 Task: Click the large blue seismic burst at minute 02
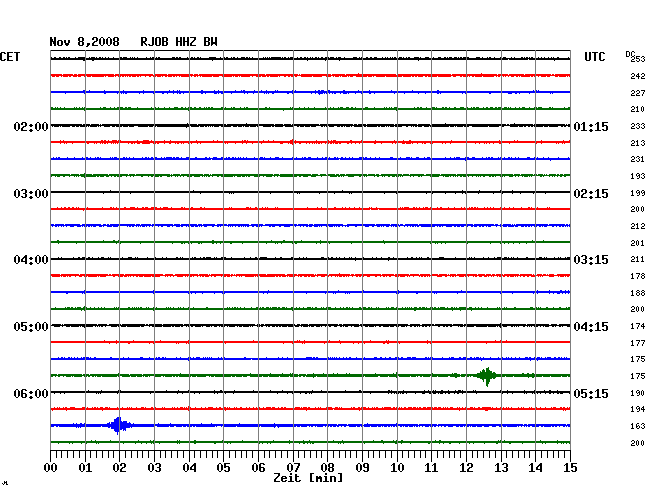(x=119, y=425)
